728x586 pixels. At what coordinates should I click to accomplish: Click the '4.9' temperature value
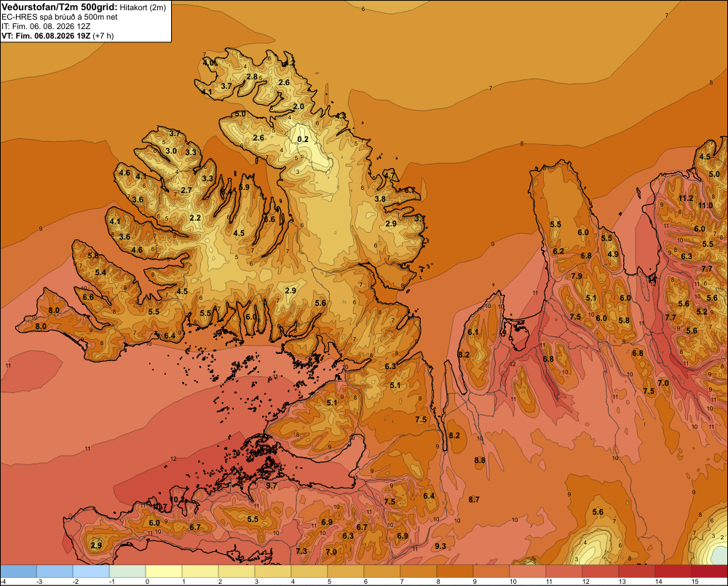613,254
